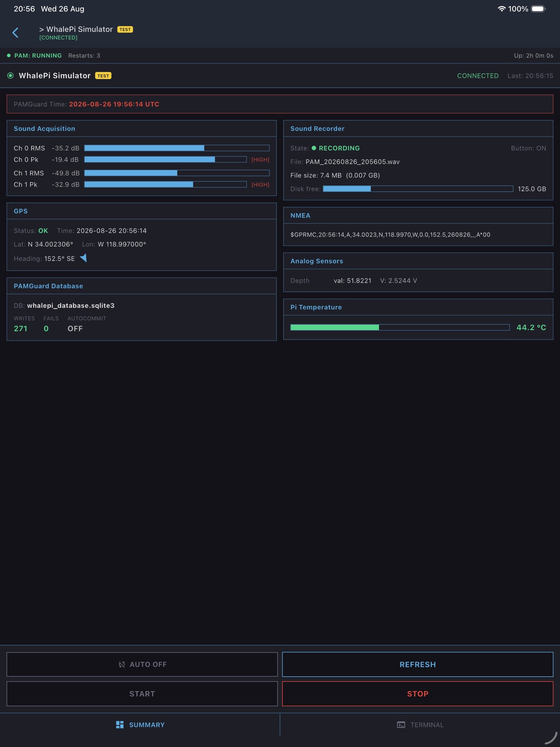
Task: Click the TEST badge beside device name row
Action: [103, 76]
